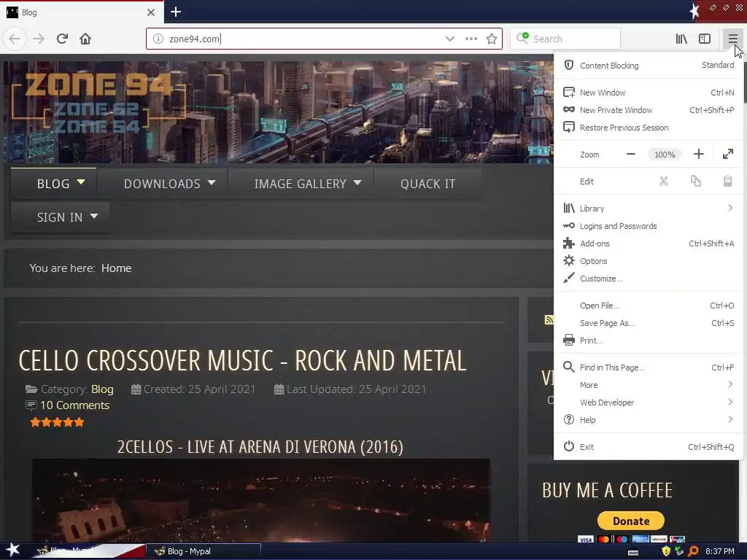Screen dimensions: 747x560
Task: Click the Paste clipboard icon
Action: coord(727,181)
